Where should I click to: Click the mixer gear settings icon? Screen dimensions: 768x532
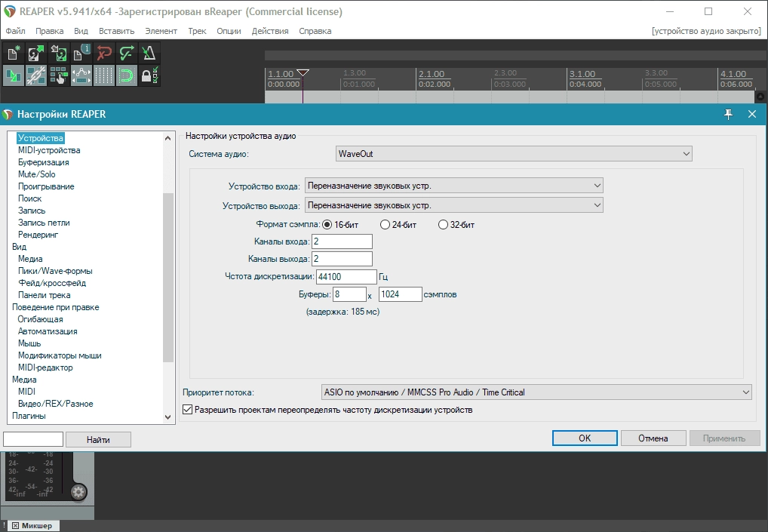(x=78, y=492)
